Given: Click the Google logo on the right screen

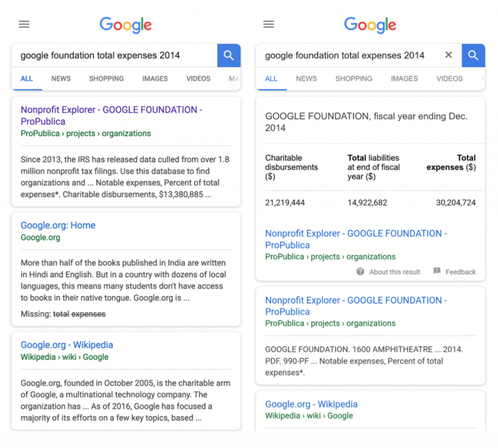Looking at the screenshot, I should pos(370,25).
